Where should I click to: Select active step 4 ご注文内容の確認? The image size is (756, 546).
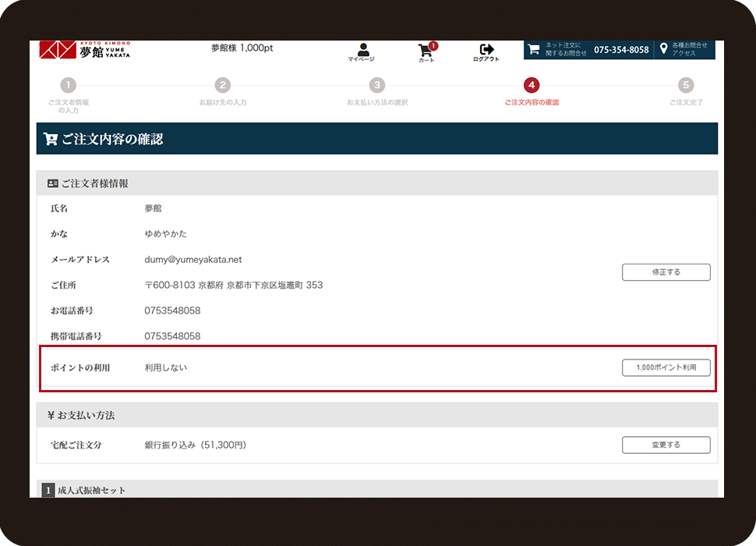532,86
